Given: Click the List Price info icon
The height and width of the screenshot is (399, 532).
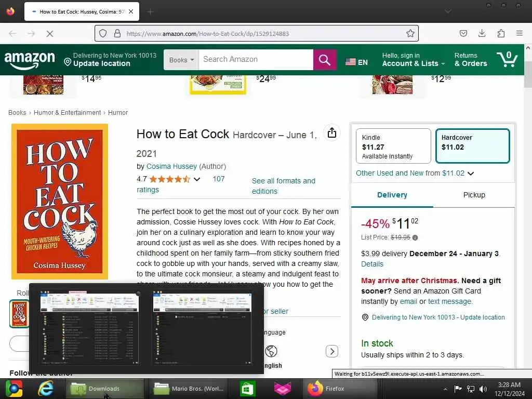Looking at the screenshot, I should 415,237.
